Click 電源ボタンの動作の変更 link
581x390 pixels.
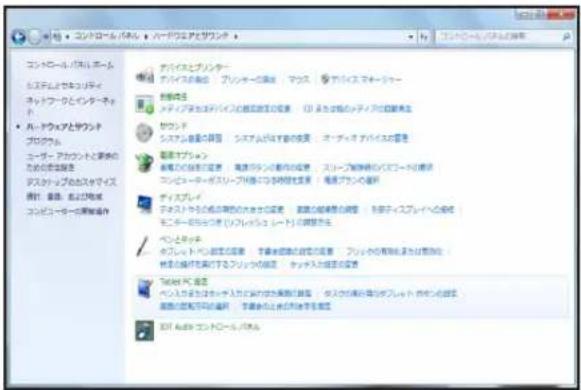pyautogui.click(x=272, y=167)
